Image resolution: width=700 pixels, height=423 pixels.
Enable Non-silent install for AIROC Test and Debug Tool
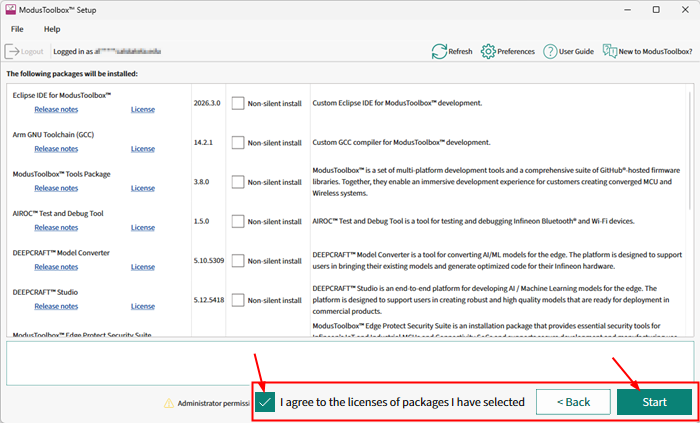click(238, 221)
